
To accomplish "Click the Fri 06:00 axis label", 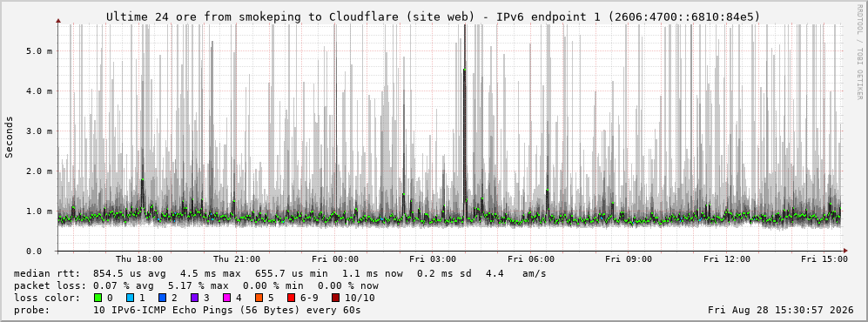I will (x=531, y=259).
